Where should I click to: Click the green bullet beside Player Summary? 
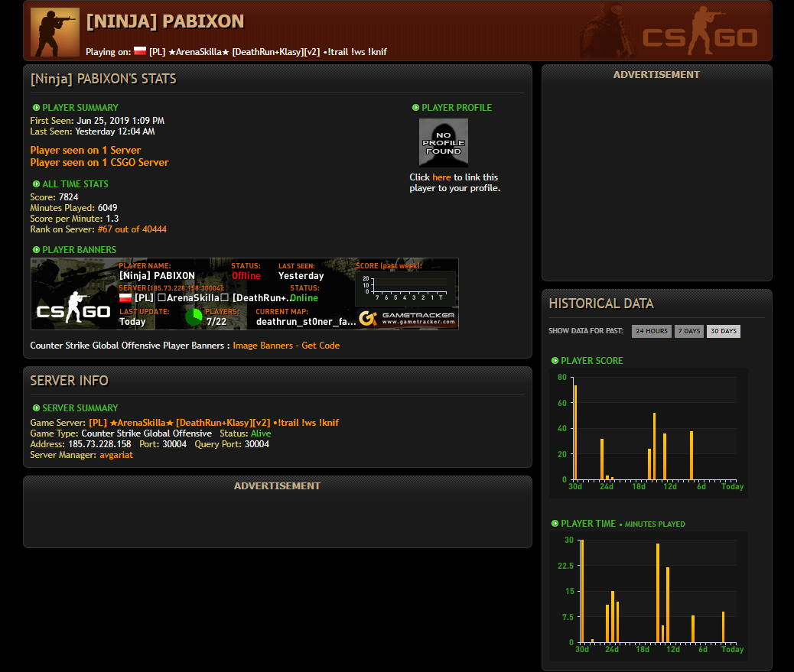[x=36, y=107]
